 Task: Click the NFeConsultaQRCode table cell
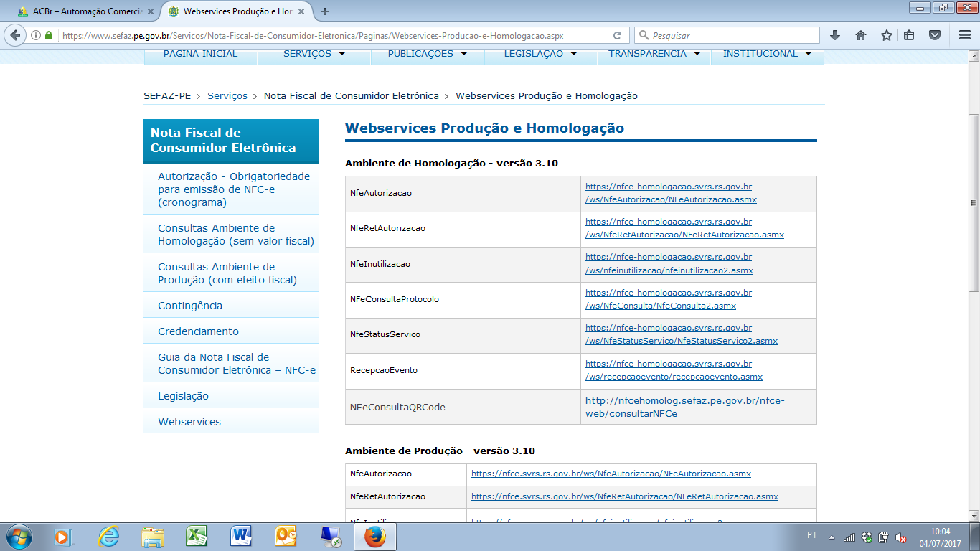click(x=463, y=407)
